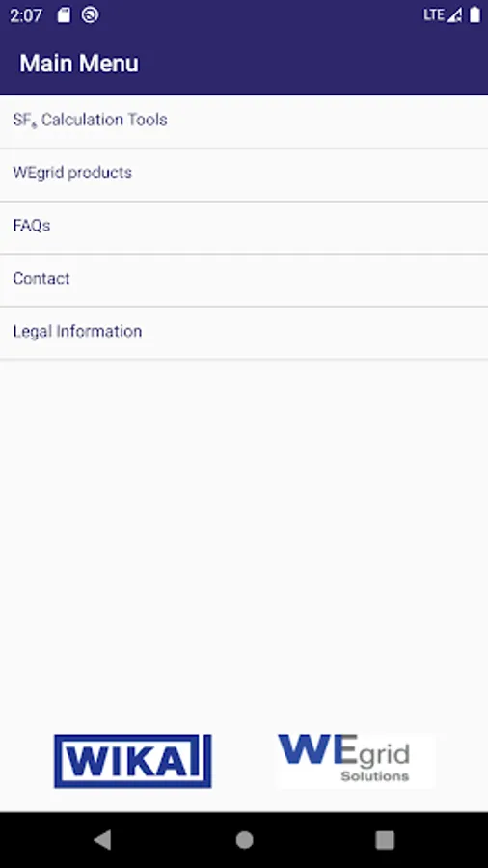488x868 pixels.
Task: Tap the cellular signal strength icon
Action: [455, 15]
